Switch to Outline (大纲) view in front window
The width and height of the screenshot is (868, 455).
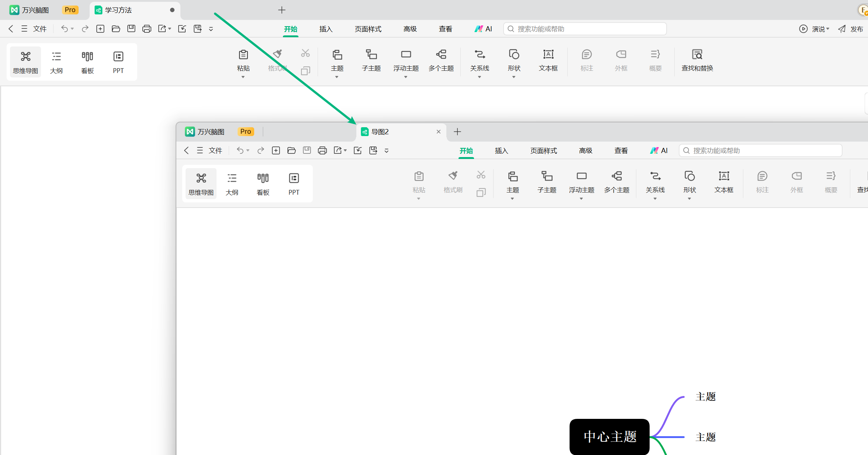232,183
